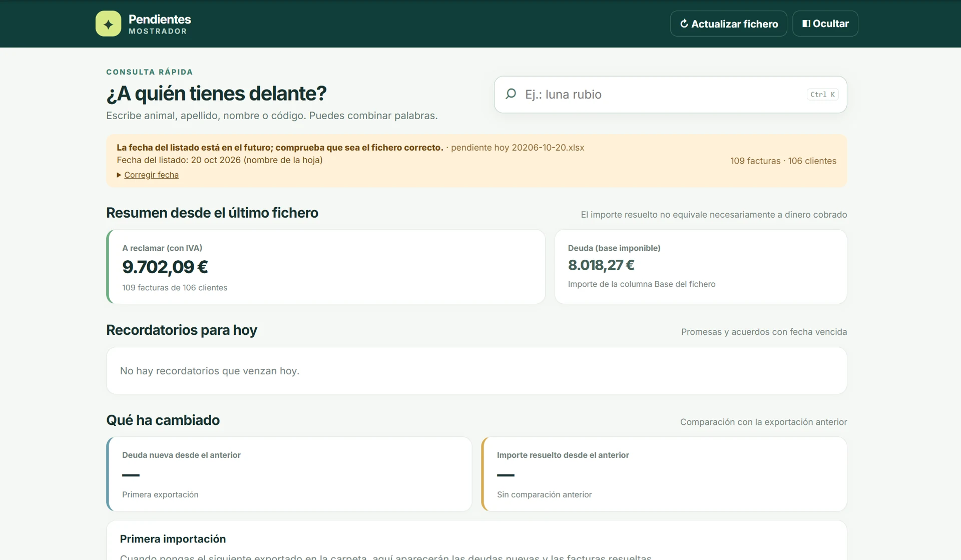Viewport: 961px width, 560px height.
Task: Click the 'Recordatorios para hoy' heading
Action: [182, 330]
